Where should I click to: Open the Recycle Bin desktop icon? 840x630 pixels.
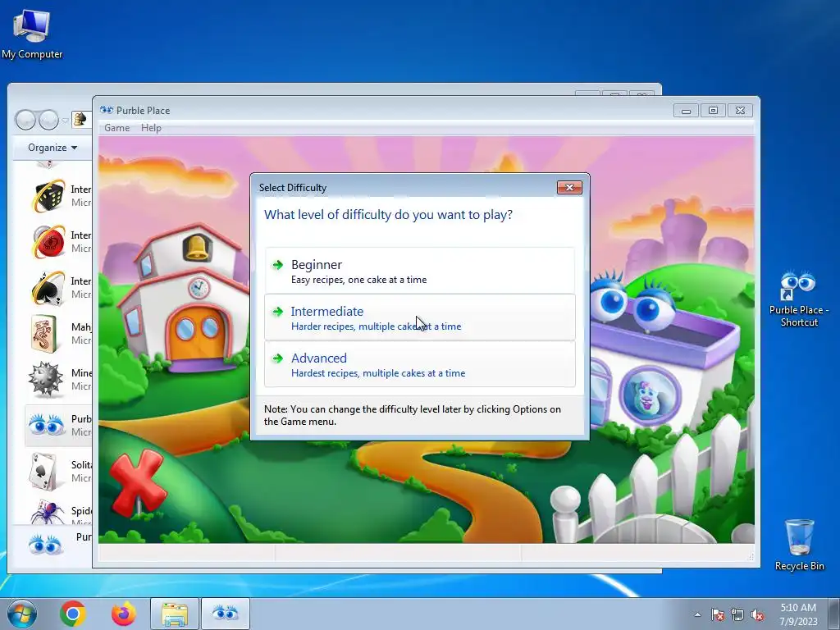(x=799, y=545)
